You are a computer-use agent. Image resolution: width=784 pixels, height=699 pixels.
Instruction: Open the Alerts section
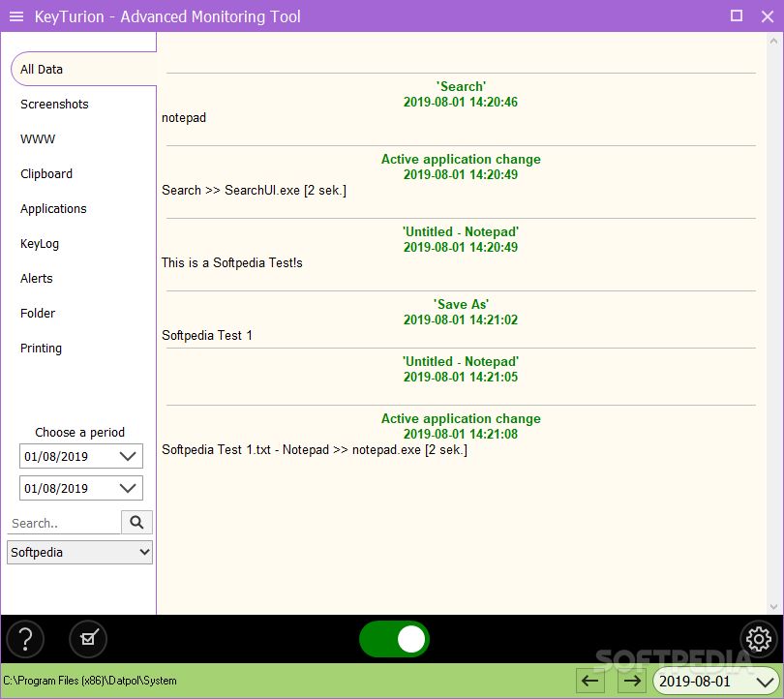[x=37, y=279]
